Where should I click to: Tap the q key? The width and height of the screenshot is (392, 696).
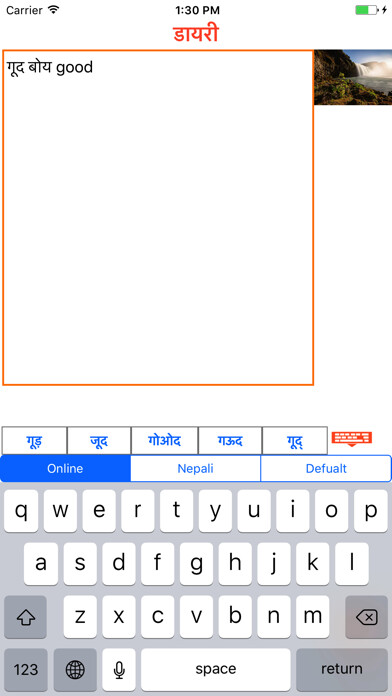(x=21, y=511)
